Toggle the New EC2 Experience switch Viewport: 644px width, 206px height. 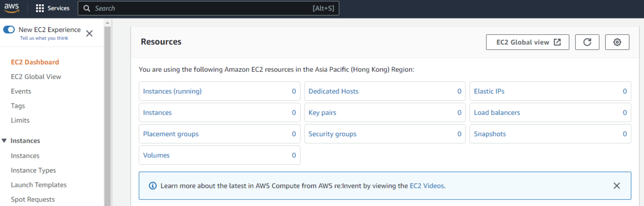click(x=9, y=30)
